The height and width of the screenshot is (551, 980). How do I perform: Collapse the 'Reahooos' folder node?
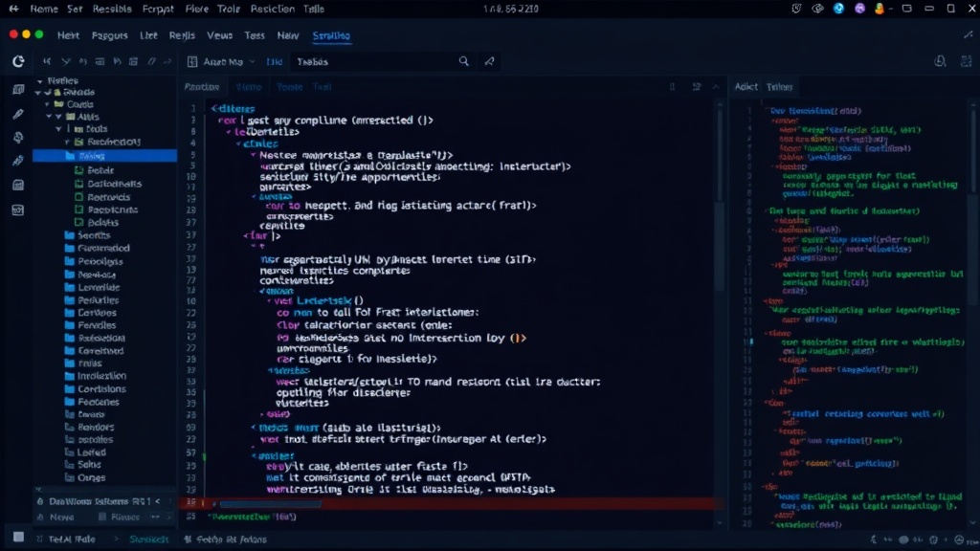(67, 143)
